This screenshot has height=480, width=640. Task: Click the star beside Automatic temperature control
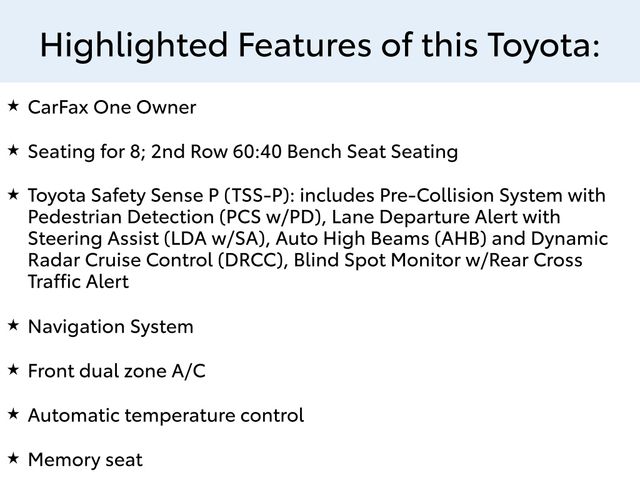13,412
